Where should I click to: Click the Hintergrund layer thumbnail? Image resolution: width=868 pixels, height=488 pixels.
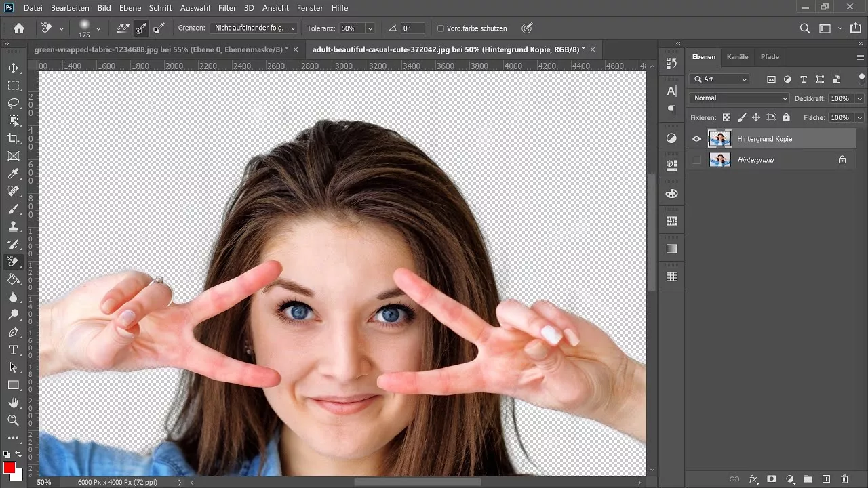click(x=720, y=159)
